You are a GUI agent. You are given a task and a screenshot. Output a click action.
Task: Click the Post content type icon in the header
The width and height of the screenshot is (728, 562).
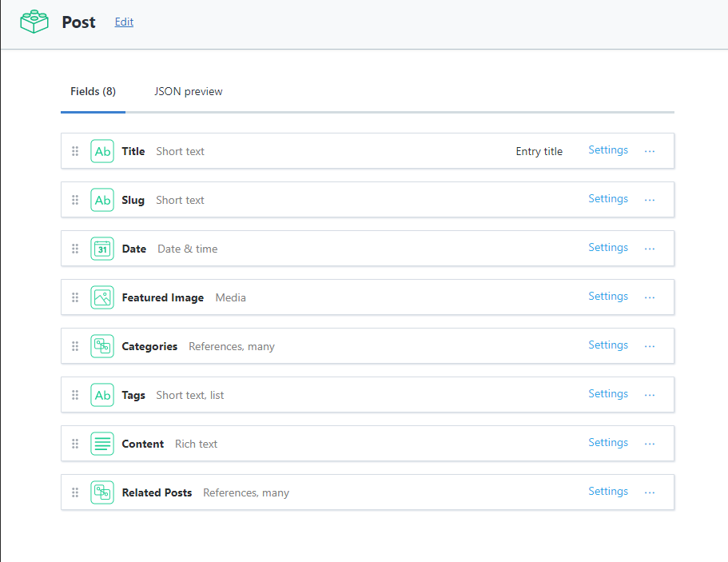coord(34,22)
